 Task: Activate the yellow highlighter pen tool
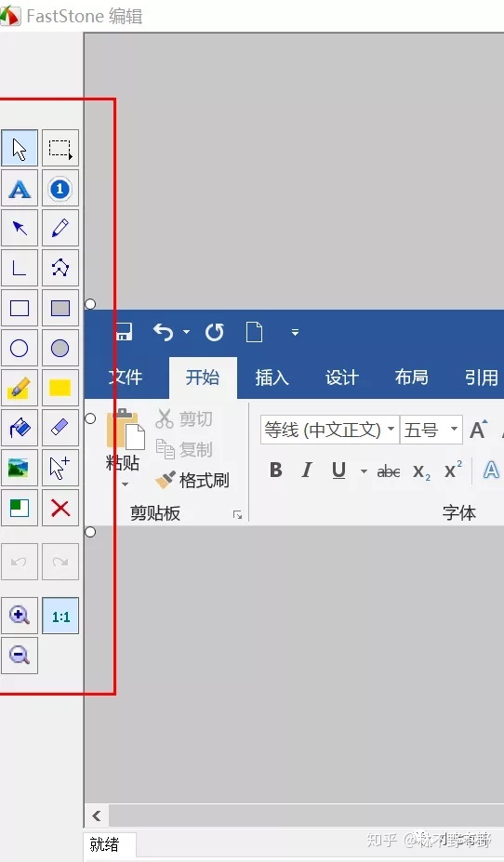click(x=20, y=388)
